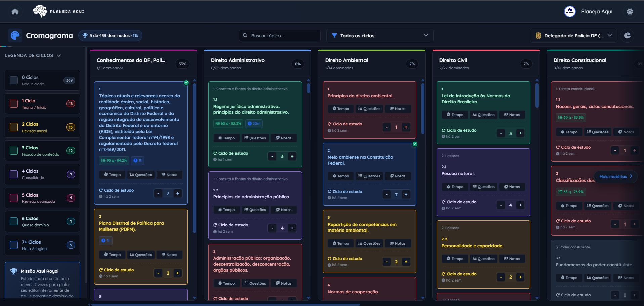Viewport: 644px width, 306px height.
Task: Open Notas for Princípios da administração pública
Action: click(x=284, y=210)
